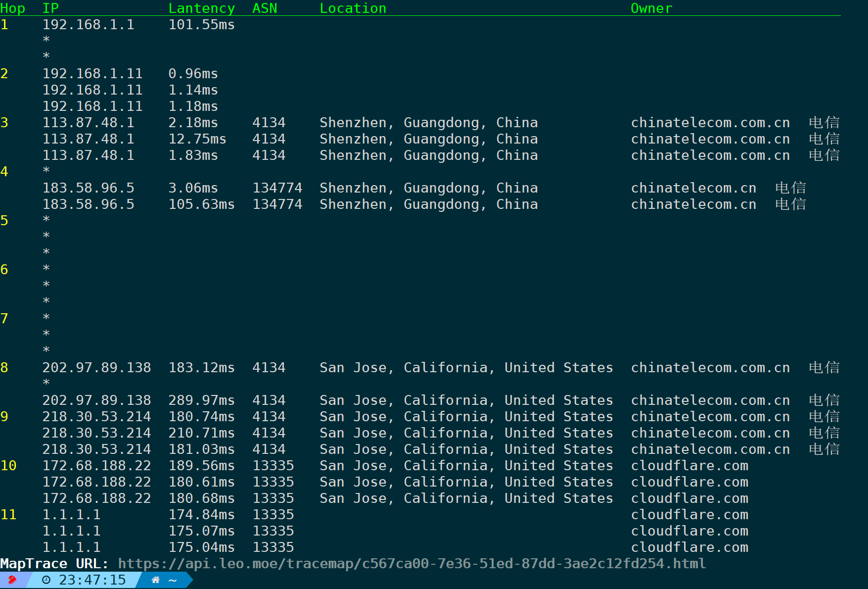The height and width of the screenshot is (589, 868).
Task: Select hop number 10
Action: coord(8,466)
